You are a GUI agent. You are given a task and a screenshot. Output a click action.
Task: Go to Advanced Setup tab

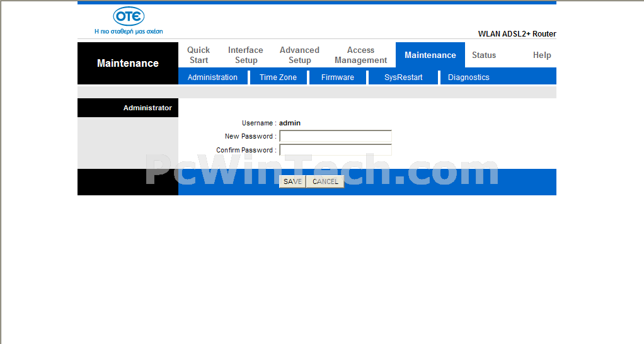pyautogui.click(x=299, y=55)
